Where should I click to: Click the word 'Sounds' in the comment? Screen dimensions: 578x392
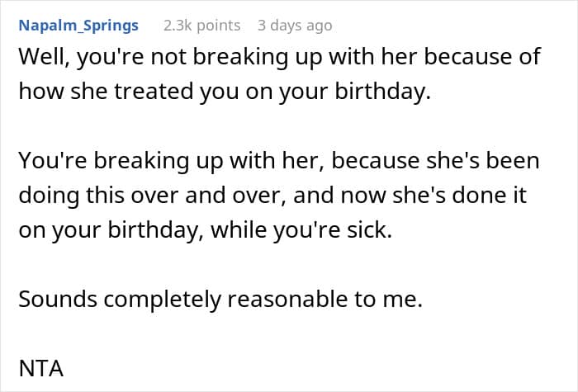click(x=58, y=299)
